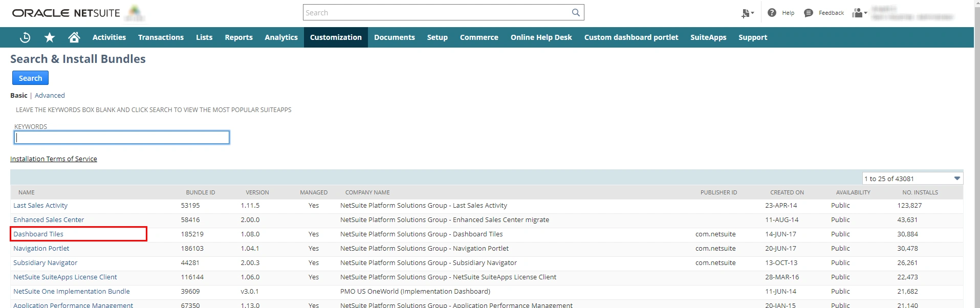Open the Commerce menu

479,37
